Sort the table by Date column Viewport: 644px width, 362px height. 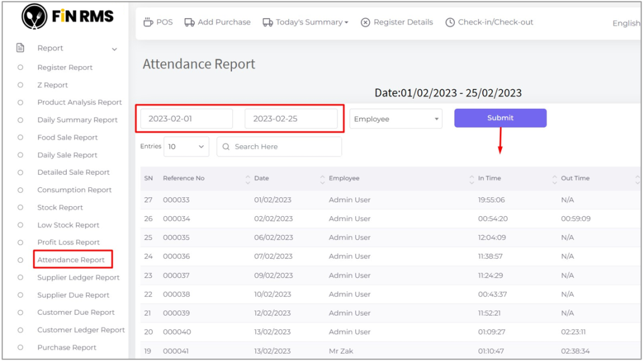point(262,178)
